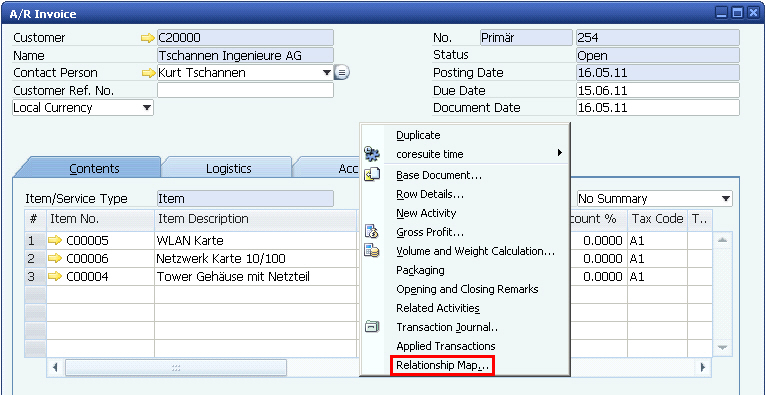
Task: Expand the coresuite time submenu arrow
Action: pos(560,153)
